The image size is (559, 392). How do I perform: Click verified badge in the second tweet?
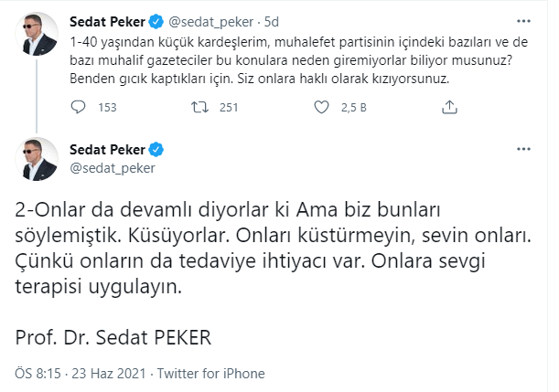tap(156, 150)
